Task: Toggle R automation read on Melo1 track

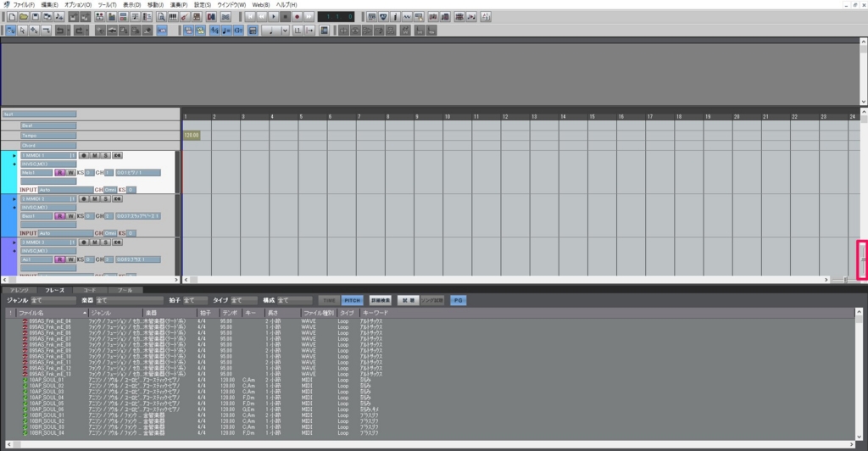Action: pos(60,173)
